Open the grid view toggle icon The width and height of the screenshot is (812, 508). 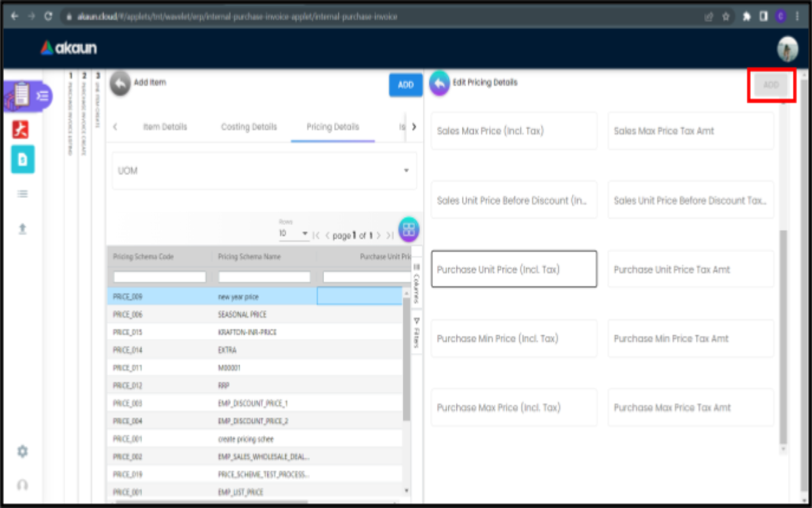(x=409, y=230)
